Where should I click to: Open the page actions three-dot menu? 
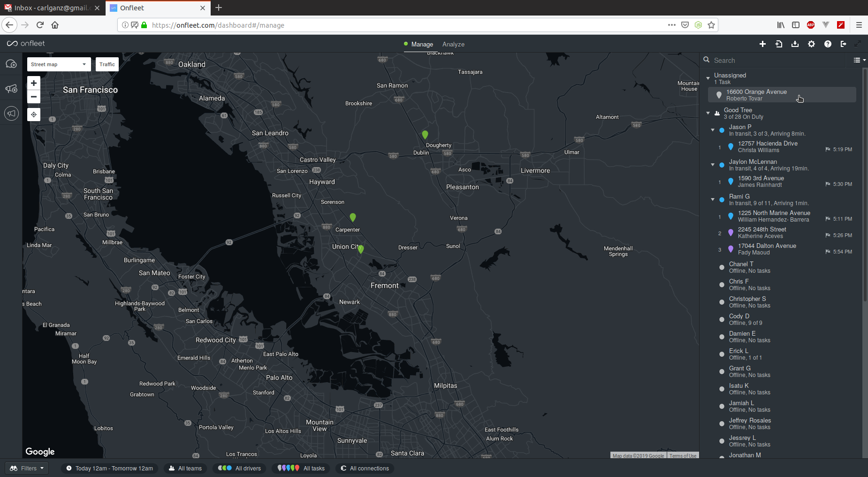tap(672, 25)
